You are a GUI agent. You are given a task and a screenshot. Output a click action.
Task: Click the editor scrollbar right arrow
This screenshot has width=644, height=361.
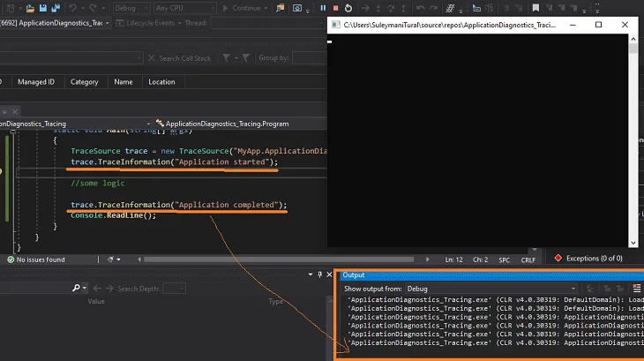427,259
